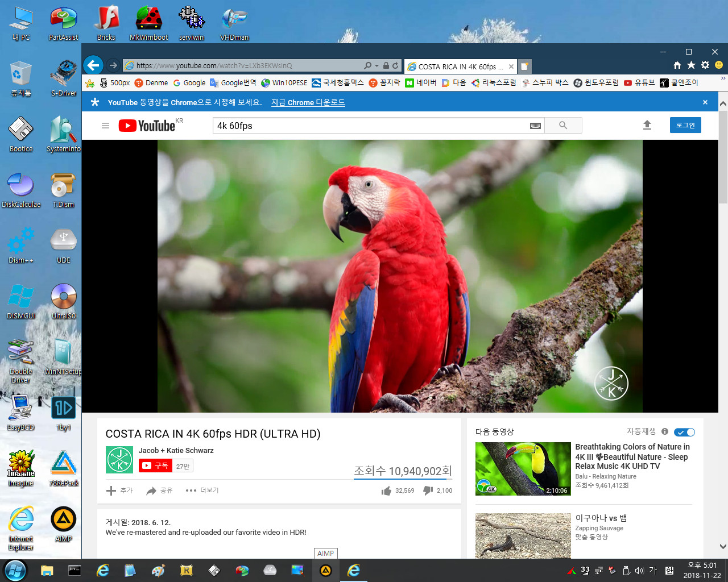Open the 네이버 bookmark
The width and height of the screenshot is (728, 582).
tap(421, 82)
